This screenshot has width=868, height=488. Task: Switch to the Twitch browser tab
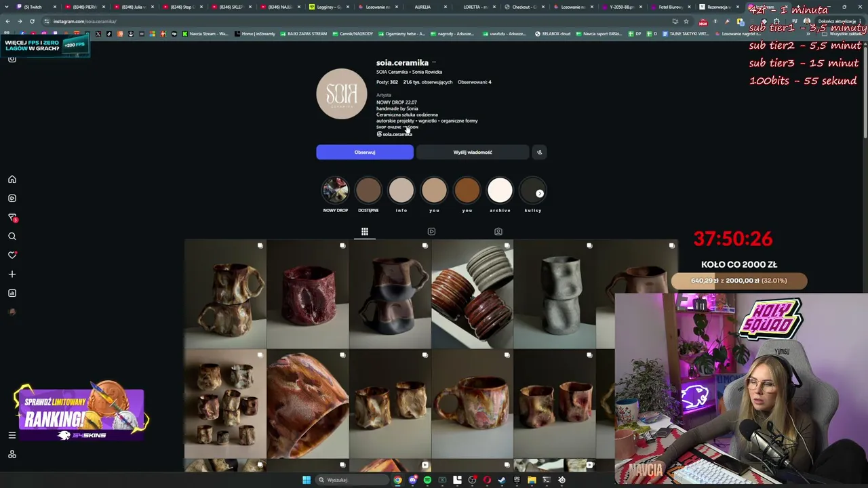[34, 7]
